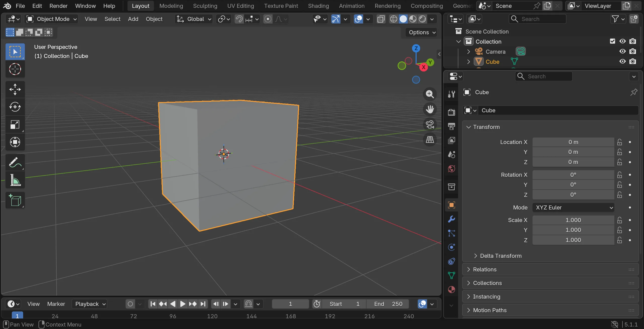Viewport: 644px width, 329px height.
Task: Activate the Transform tool
Action: point(15,142)
